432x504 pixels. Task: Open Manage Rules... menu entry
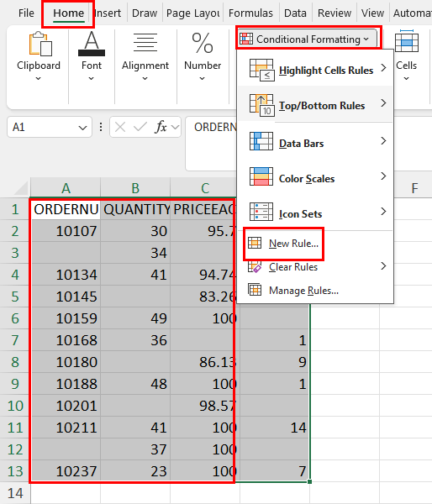pos(303,291)
